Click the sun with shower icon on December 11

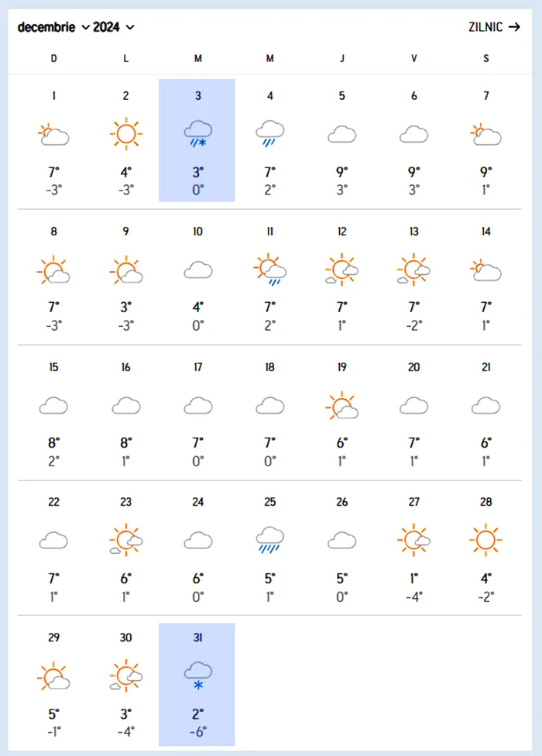point(269,270)
